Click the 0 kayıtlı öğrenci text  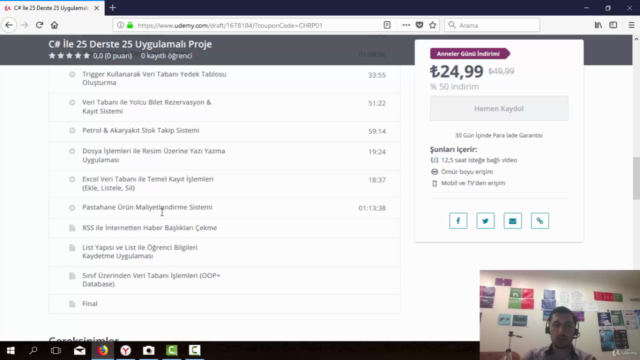[x=166, y=56]
